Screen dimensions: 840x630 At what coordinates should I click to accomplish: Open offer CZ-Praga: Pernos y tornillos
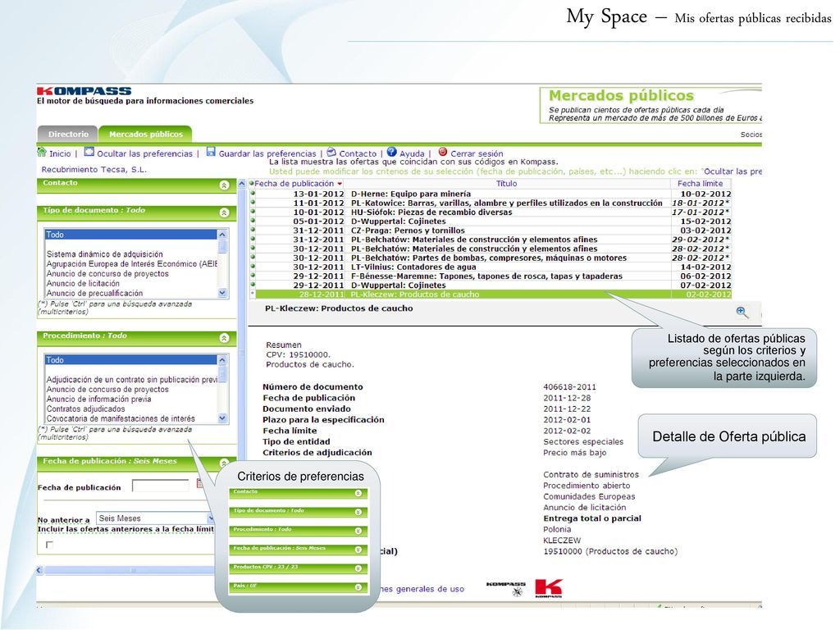coord(408,231)
